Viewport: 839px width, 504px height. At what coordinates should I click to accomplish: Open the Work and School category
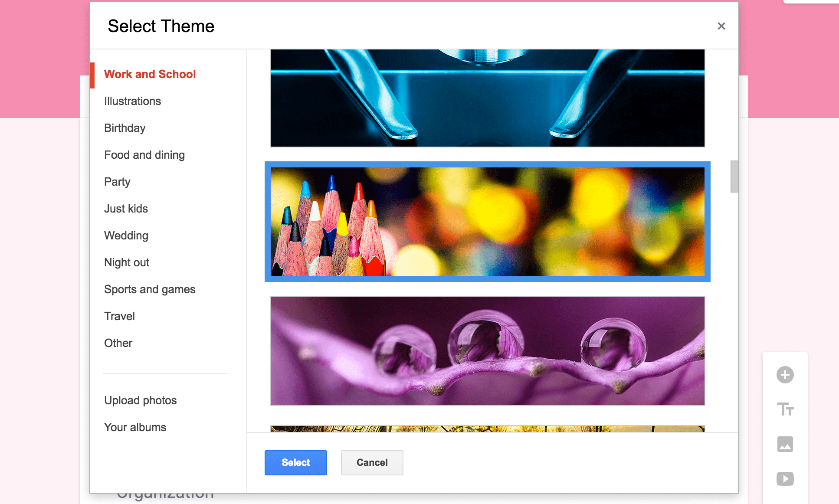pyautogui.click(x=150, y=74)
